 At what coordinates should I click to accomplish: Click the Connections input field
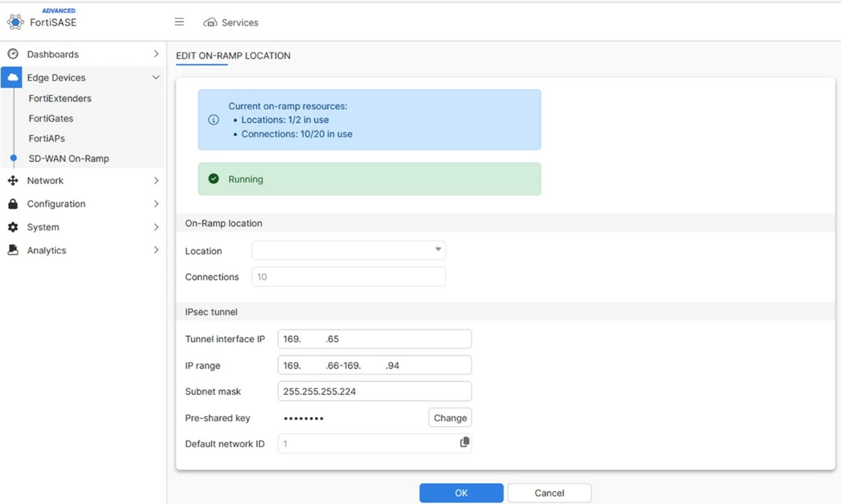[x=348, y=277]
